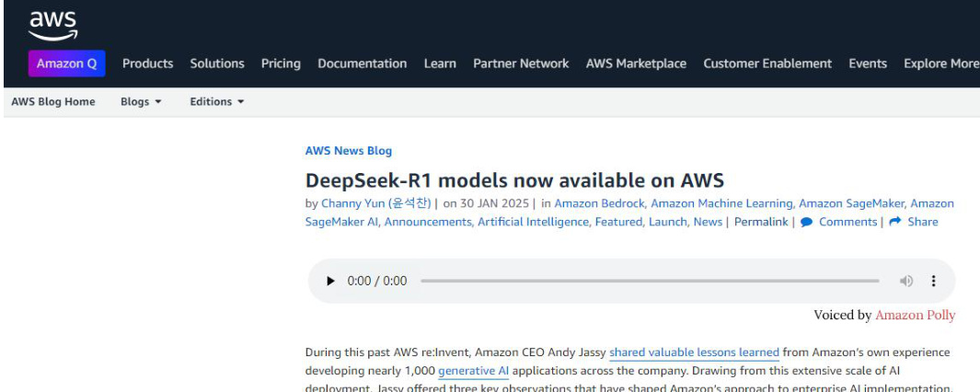
Task: Open the Amazon Bedrock category link
Action: (601, 203)
